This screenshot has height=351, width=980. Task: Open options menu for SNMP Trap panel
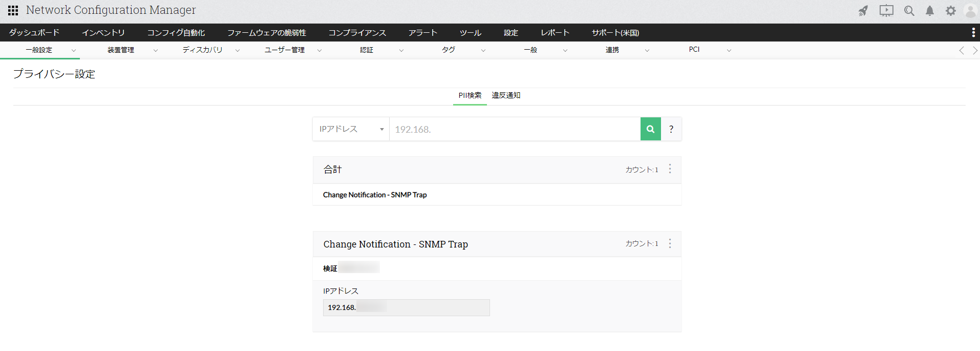[x=670, y=243]
